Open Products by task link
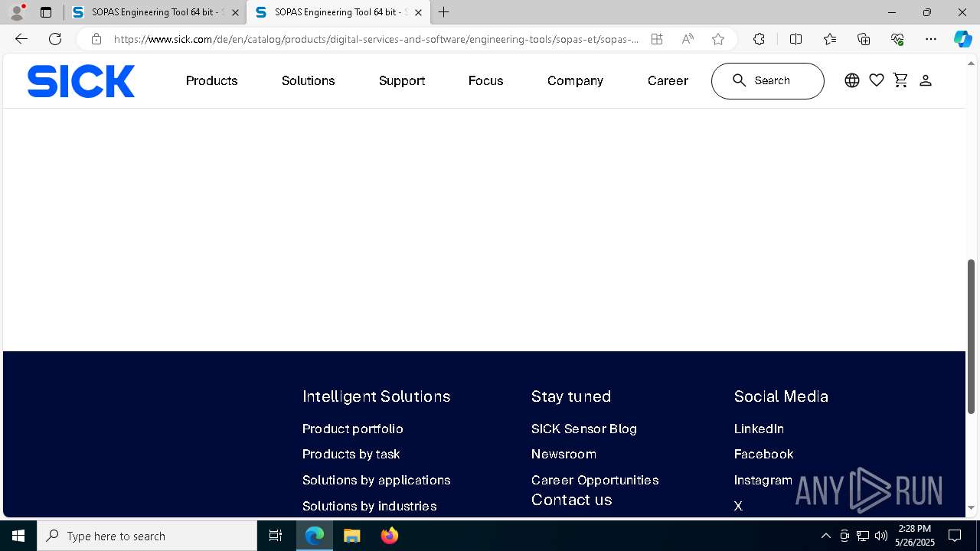 click(x=351, y=454)
